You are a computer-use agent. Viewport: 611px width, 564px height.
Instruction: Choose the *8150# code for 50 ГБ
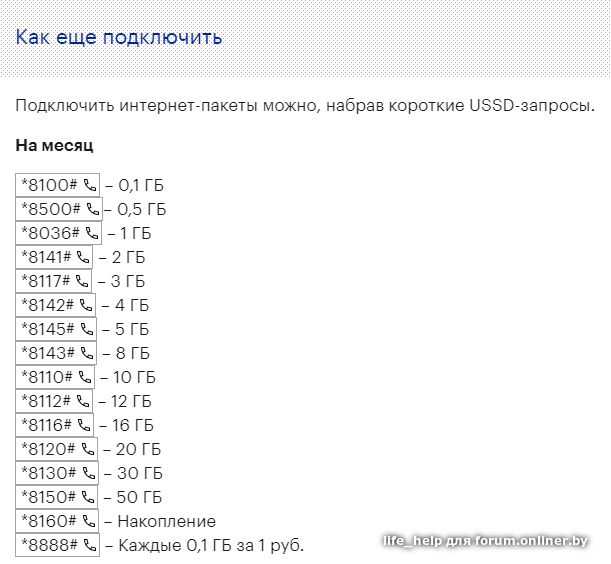(x=47, y=497)
